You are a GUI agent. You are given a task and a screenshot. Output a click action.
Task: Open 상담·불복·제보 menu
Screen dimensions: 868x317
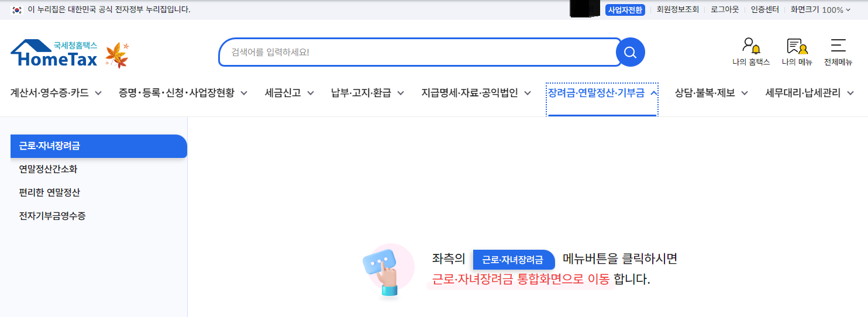coord(705,93)
